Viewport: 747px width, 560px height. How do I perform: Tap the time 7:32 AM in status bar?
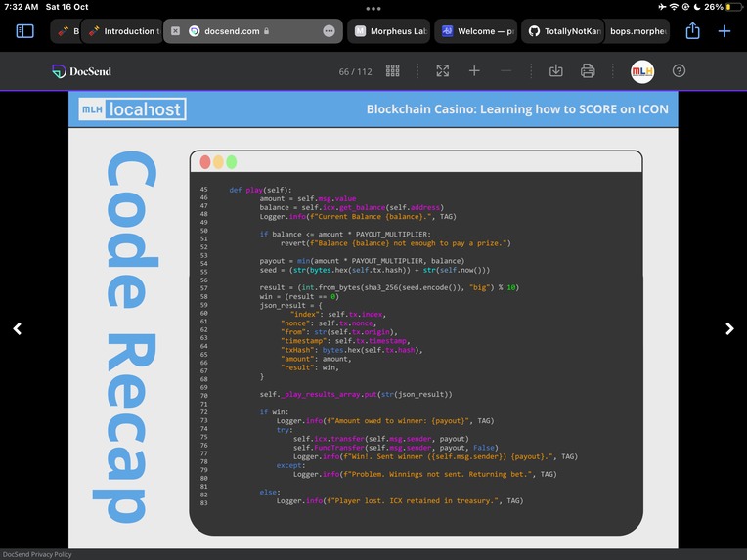[x=21, y=7]
